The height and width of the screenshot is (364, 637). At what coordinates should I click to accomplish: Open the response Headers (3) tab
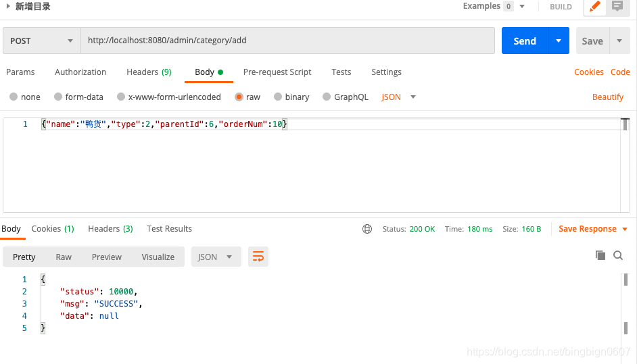pos(110,229)
